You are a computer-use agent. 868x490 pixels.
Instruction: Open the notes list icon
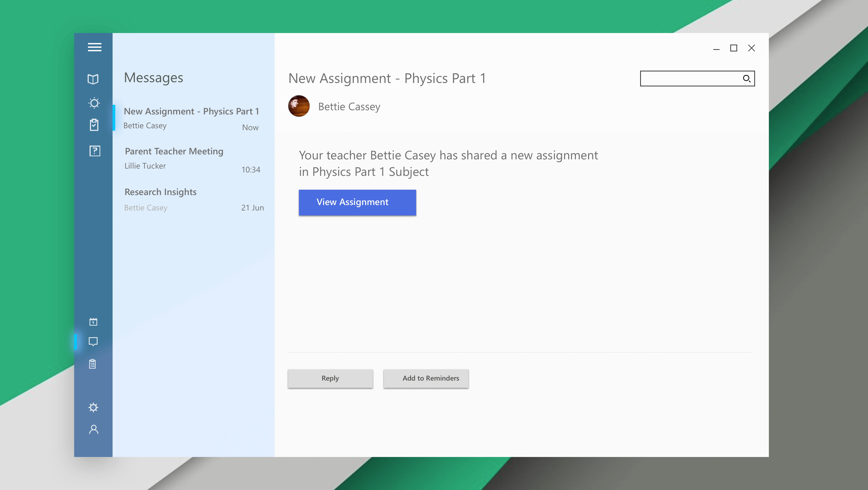tap(93, 364)
